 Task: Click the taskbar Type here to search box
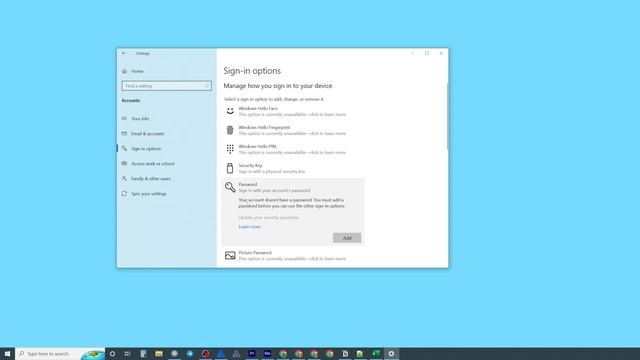[60, 354]
